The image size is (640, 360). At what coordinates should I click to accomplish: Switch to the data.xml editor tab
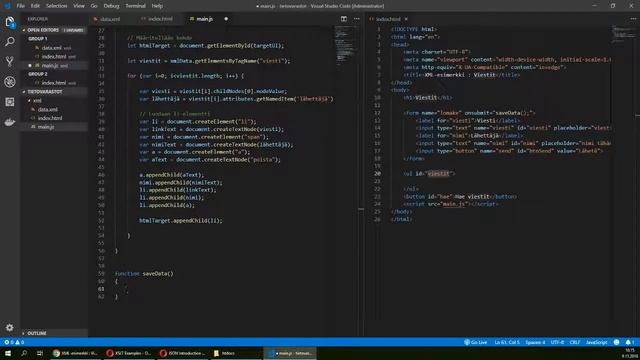pos(110,19)
